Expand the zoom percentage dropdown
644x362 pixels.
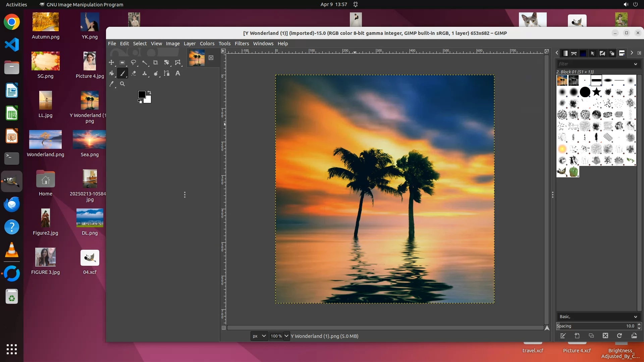click(x=286, y=336)
